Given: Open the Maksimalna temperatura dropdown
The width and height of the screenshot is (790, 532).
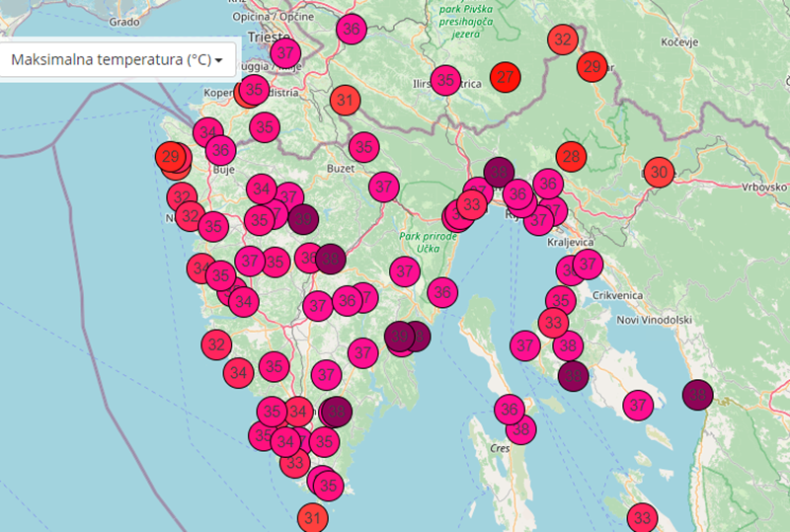Looking at the screenshot, I should click(117, 60).
